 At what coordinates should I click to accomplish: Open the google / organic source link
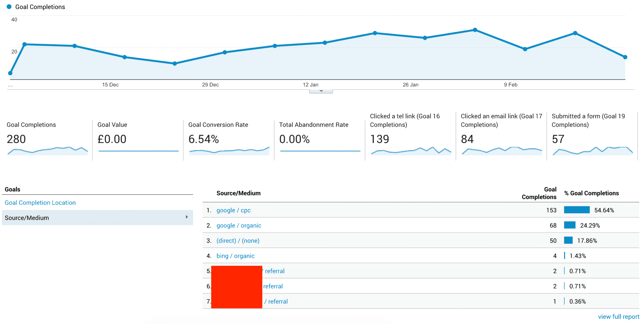(238, 225)
